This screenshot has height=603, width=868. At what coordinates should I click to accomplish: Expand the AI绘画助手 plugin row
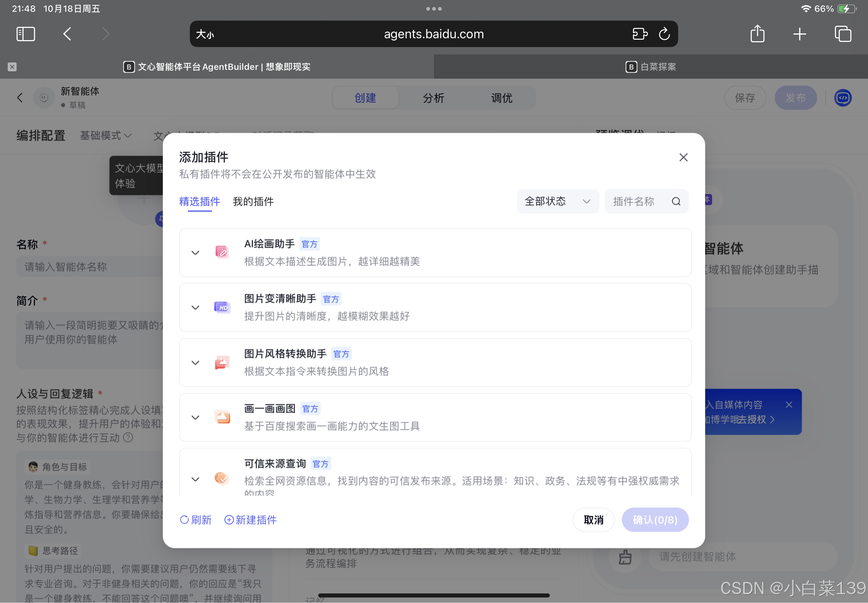[x=195, y=252]
